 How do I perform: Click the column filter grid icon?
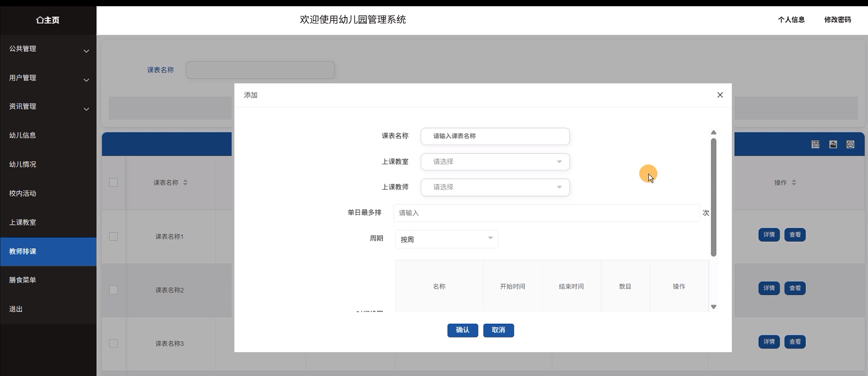(x=815, y=144)
